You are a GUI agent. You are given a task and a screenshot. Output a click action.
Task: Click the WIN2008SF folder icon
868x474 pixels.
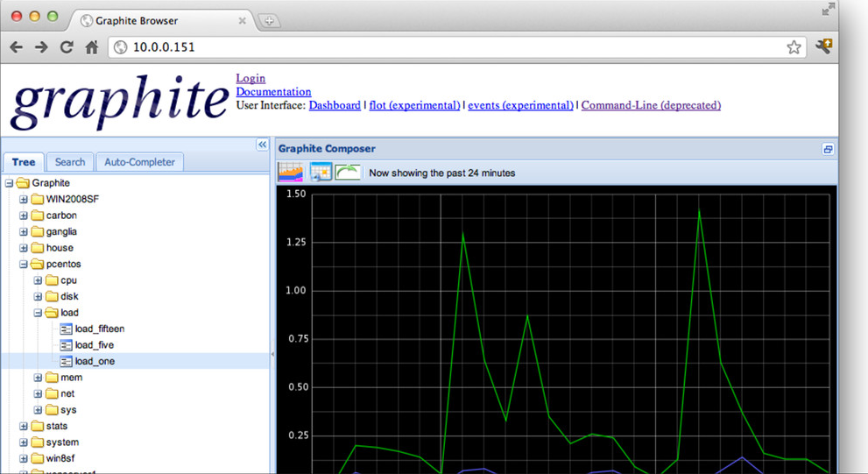click(x=37, y=199)
